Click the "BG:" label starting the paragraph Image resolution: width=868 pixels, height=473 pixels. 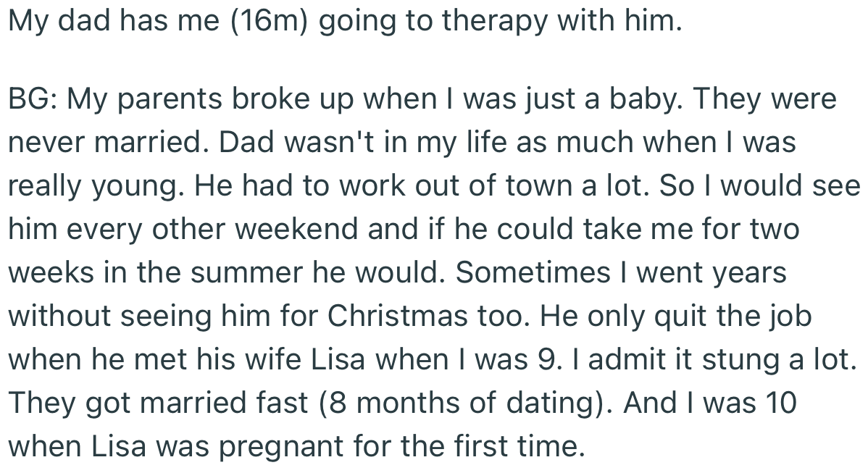(35, 99)
